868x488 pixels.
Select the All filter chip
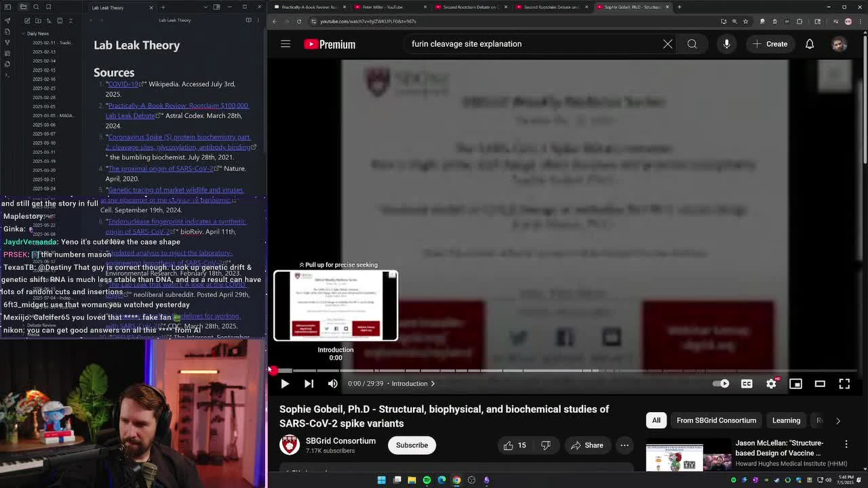click(656, 420)
